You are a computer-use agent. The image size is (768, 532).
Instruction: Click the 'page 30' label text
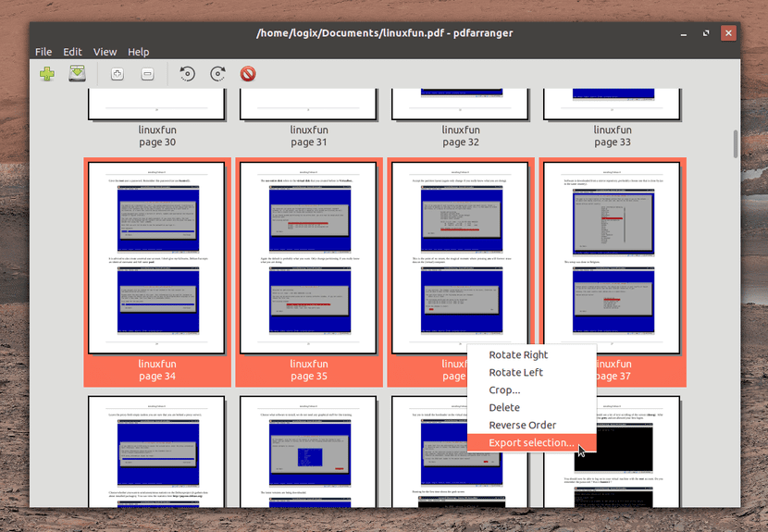156,142
